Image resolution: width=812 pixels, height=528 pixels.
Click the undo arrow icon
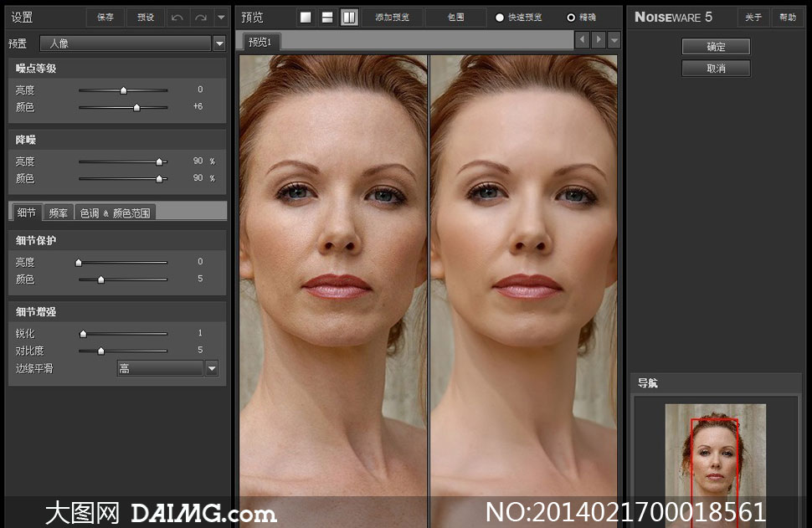[x=177, y=17]
